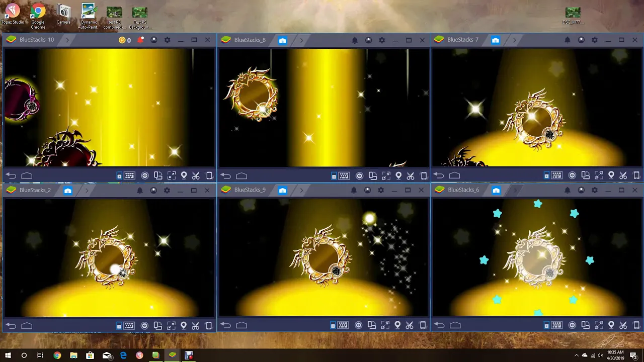Shake device icon in BlueStacks_10 toolbar
Image resolution: width=644 pixels, height=362 pixels.
tap(209, 175)
